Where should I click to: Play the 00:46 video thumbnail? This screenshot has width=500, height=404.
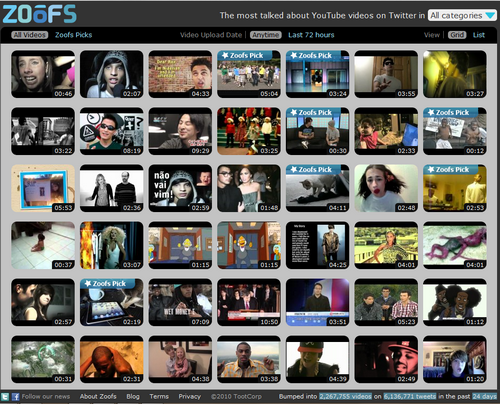(x=43, y=74)
